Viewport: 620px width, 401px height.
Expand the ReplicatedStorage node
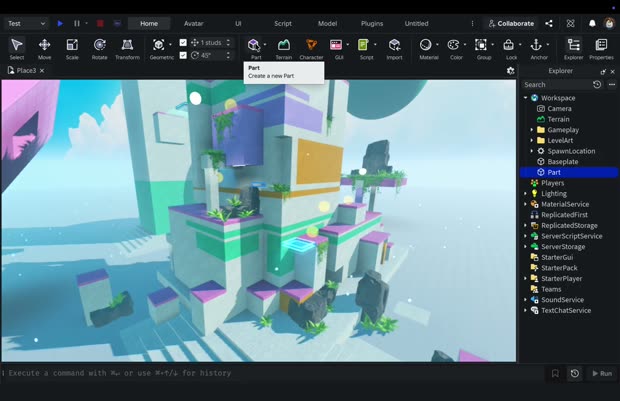pyautogui.click(x=525, y=225)
